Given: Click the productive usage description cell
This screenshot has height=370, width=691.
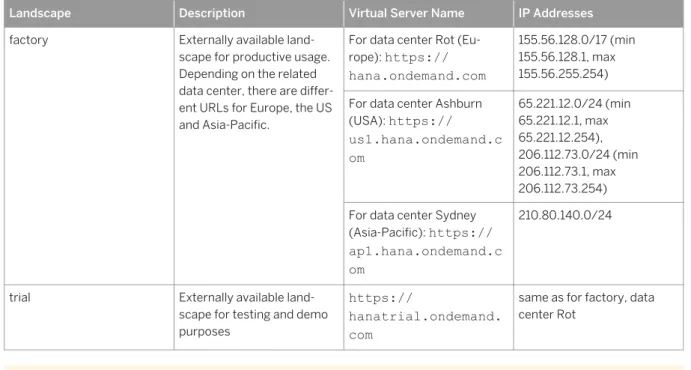Looking at the screenshot, I should (259, 156).
